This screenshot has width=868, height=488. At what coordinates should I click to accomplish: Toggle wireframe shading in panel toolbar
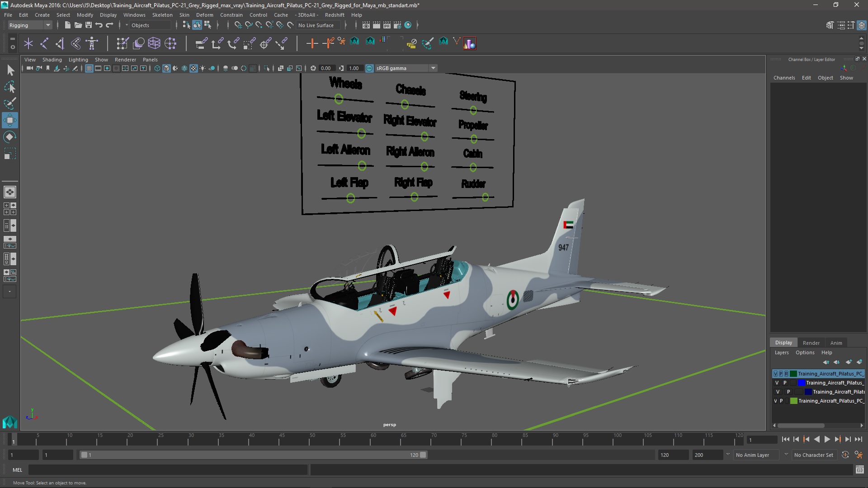[157, 68]
